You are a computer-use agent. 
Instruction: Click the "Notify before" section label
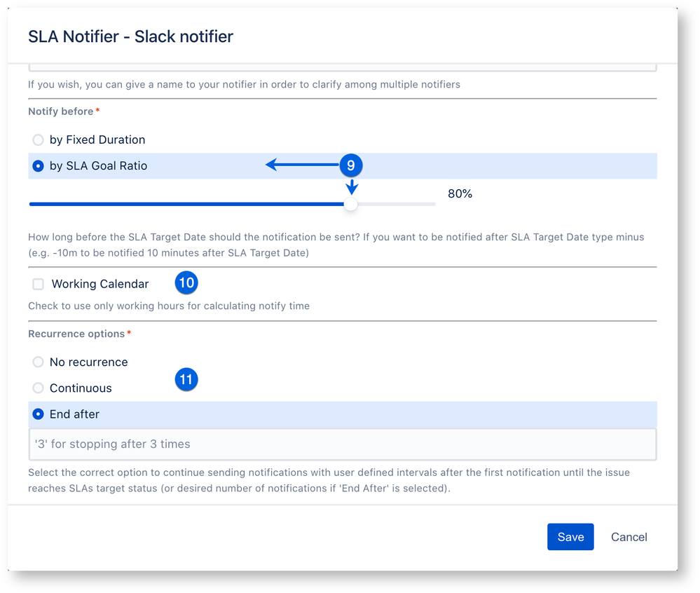click(60, 111)
